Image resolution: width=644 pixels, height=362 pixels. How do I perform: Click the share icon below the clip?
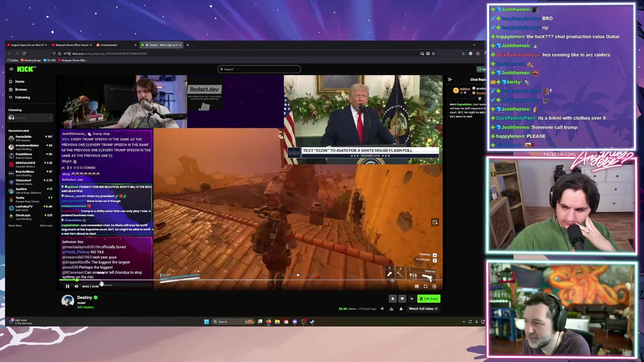click(382, 309)
